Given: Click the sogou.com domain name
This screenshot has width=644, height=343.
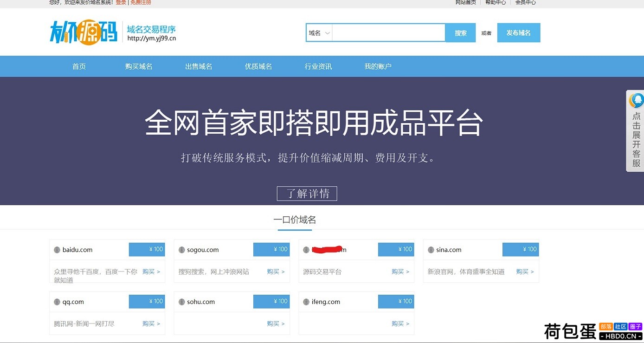Looking at the screenshot, I should point(203,250).
